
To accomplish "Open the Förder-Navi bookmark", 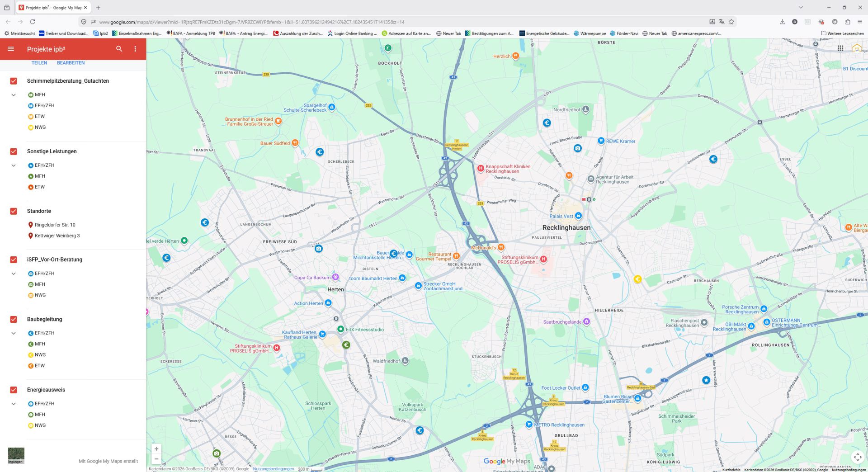I will coord(624,33).
